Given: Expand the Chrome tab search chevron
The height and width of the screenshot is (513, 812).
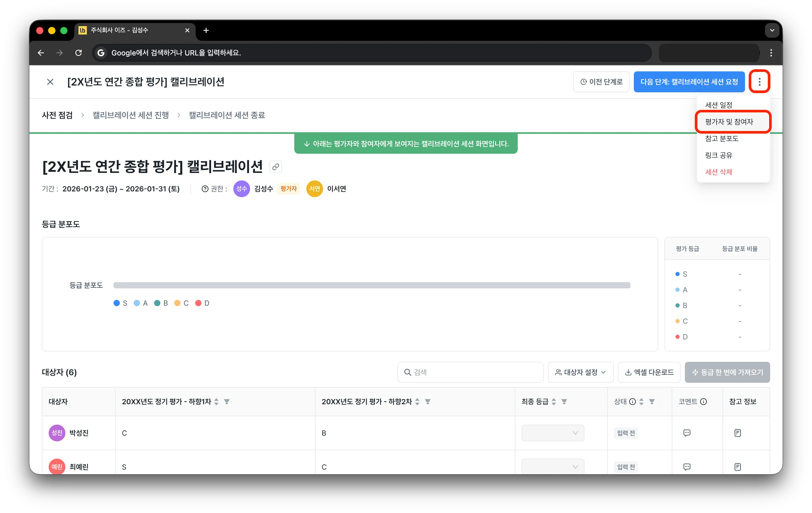Looking at the screenshot, I should click(772, 30).
